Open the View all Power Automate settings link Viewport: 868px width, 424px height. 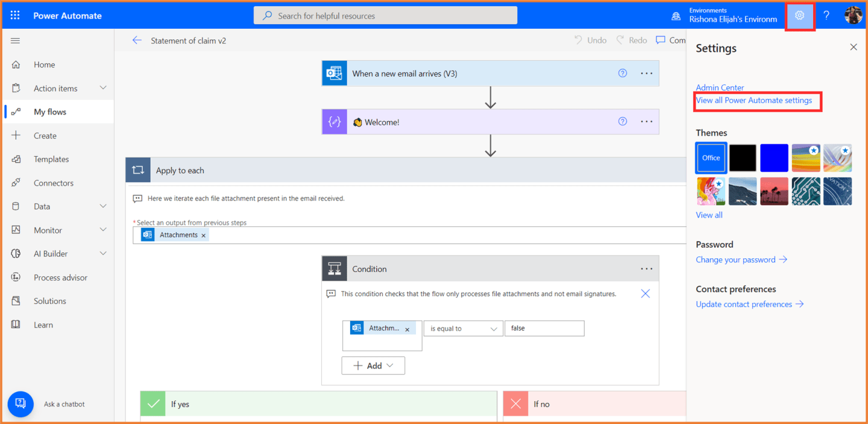[x=755, y=100]
